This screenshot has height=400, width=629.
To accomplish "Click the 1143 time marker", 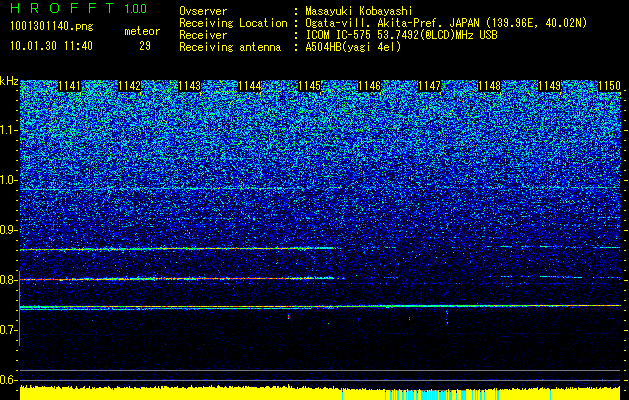I will pos(189,86).
